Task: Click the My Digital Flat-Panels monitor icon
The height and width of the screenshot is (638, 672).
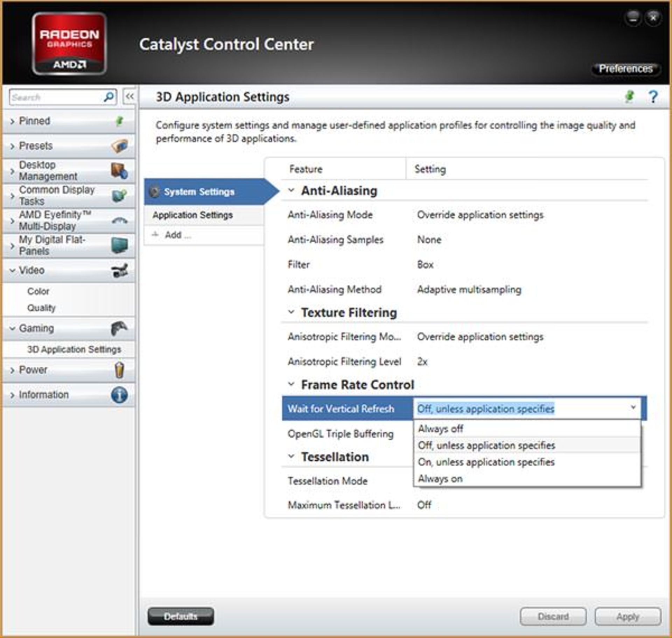Action: (119, 245)
